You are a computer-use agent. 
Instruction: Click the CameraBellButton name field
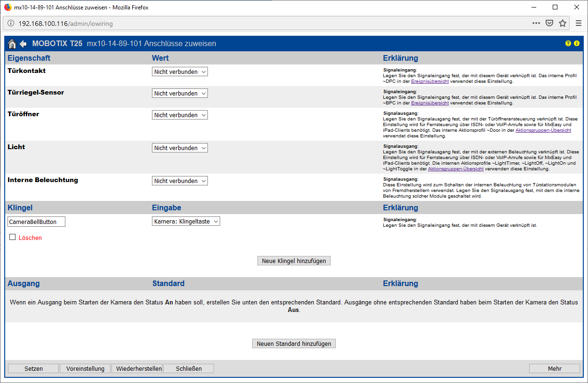[x=36, y=222]
